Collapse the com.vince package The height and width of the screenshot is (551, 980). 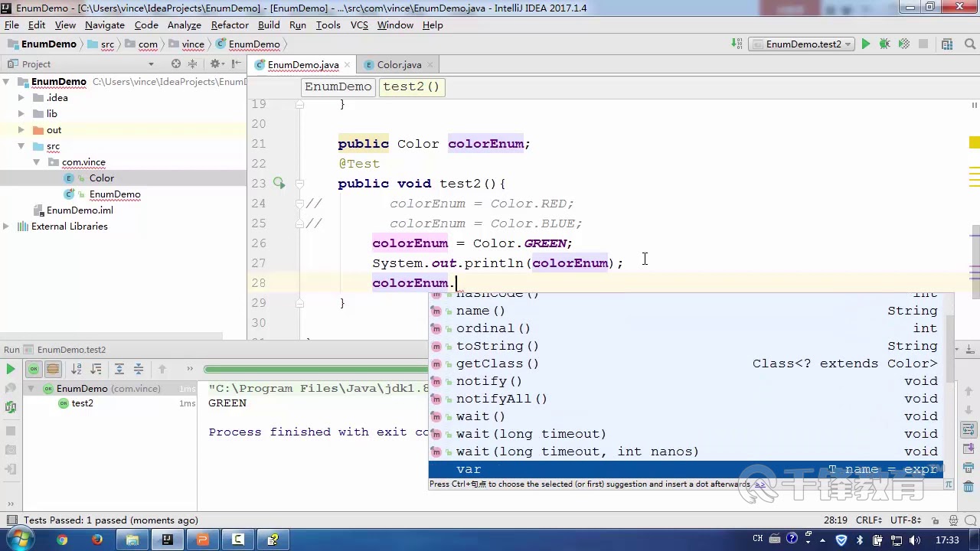tap(37, 162)
